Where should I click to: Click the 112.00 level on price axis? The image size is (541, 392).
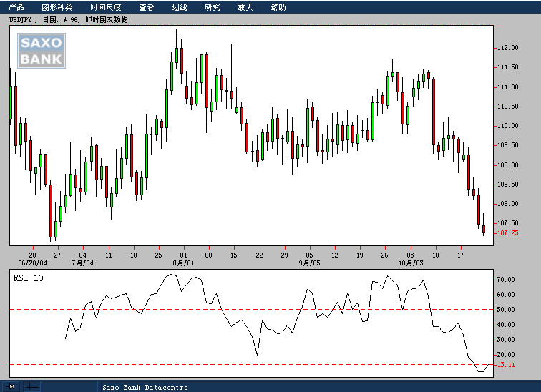tap(507, 48)
